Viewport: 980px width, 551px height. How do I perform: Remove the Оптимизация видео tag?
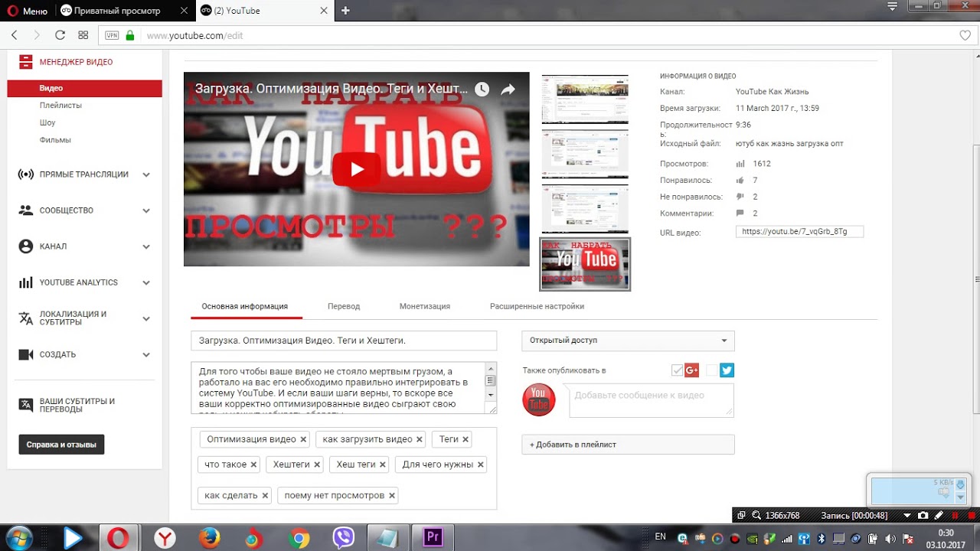[303, 439]
